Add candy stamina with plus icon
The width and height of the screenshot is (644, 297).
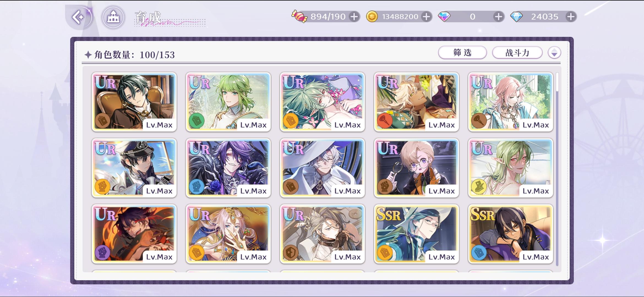354,17
